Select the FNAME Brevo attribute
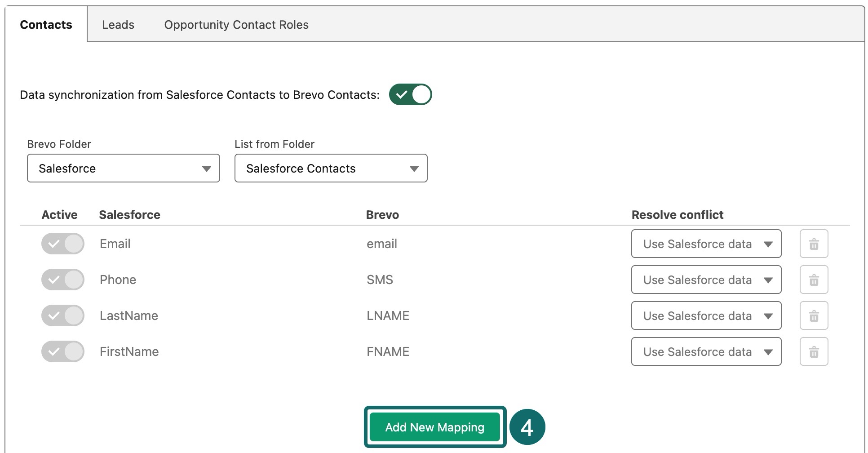The image size is (868, 453). coord(388,351)
